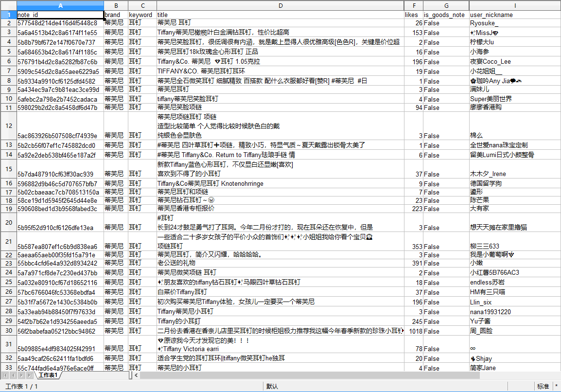Select title cell 白菜价Tiffany耳钉
561x392 pixels.
pyautogui.click(x=280, y=292)
